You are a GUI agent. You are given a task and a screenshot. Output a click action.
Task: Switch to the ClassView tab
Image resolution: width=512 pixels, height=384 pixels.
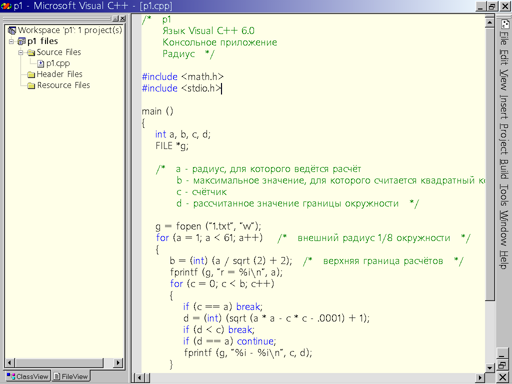pyautogui.click(x=27, y=376)
